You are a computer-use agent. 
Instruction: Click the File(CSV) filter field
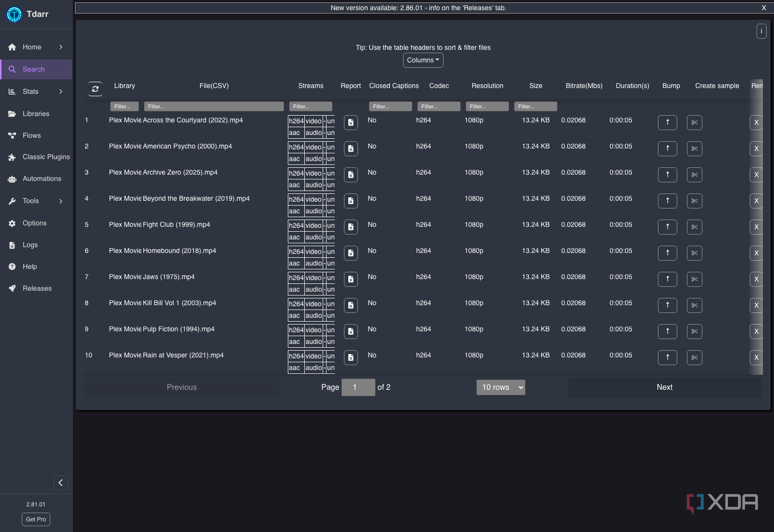point(214,106)
